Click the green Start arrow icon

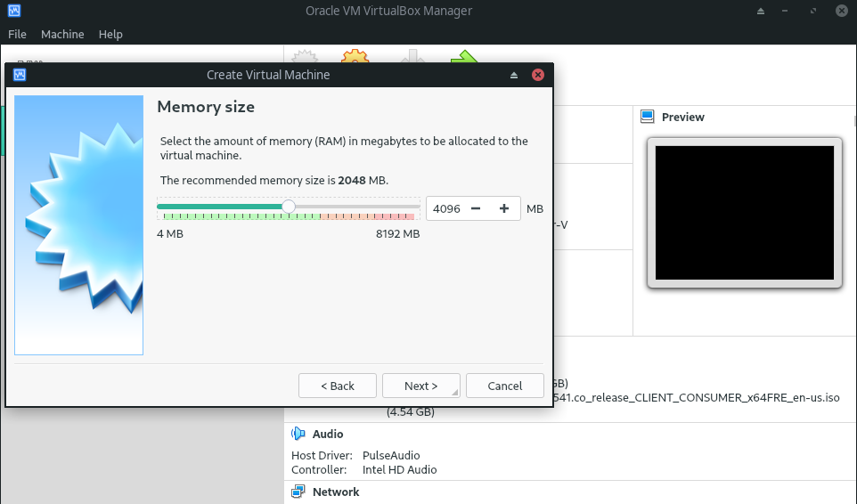[x=463, y=56]
